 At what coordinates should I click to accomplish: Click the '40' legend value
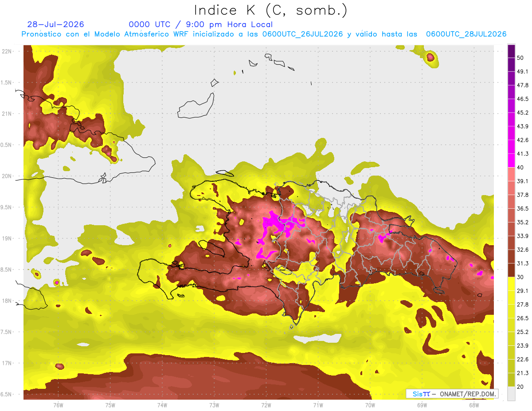pos(520,168)
